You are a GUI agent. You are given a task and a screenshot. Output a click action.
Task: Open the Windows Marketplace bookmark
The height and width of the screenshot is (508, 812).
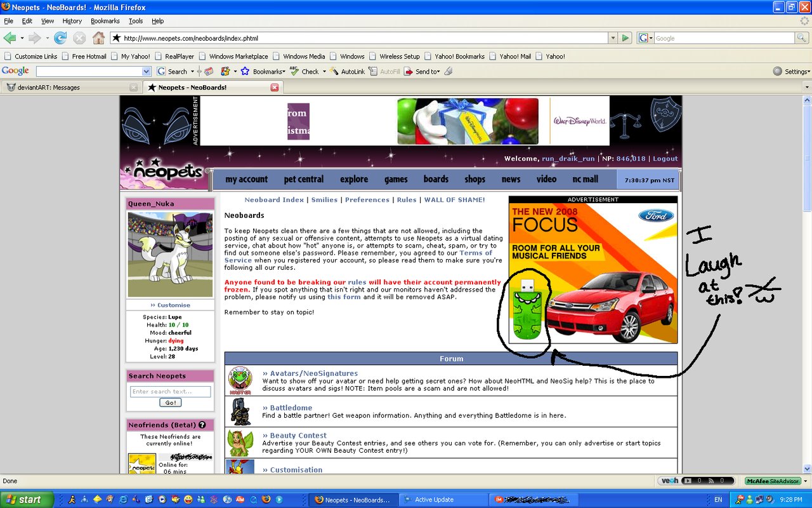pyautogui.click(x=233, y=56)
